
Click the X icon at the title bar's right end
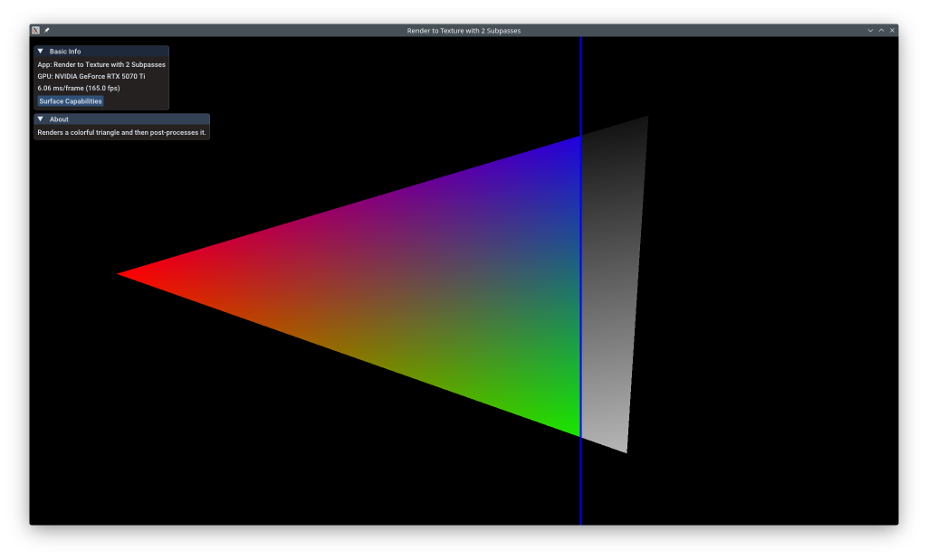point(892,30)
